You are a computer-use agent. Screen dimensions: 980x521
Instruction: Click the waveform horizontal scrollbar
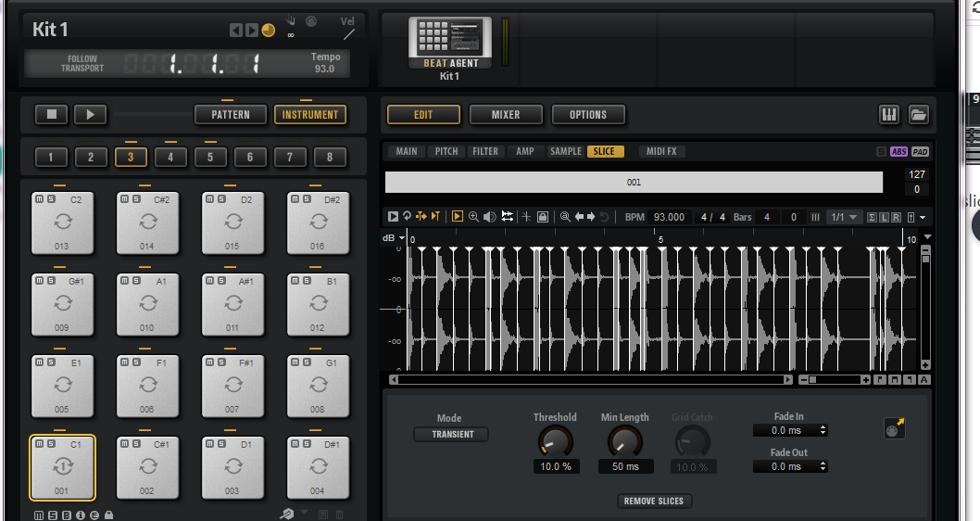591,380
